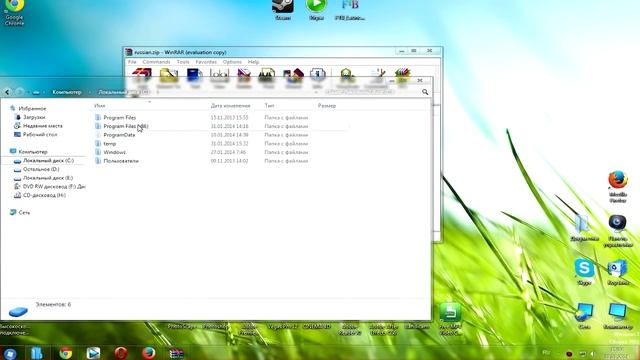The image size is (640, 360).
Task: Open the Tools menu in WinRAR
Action: [183, 62]
